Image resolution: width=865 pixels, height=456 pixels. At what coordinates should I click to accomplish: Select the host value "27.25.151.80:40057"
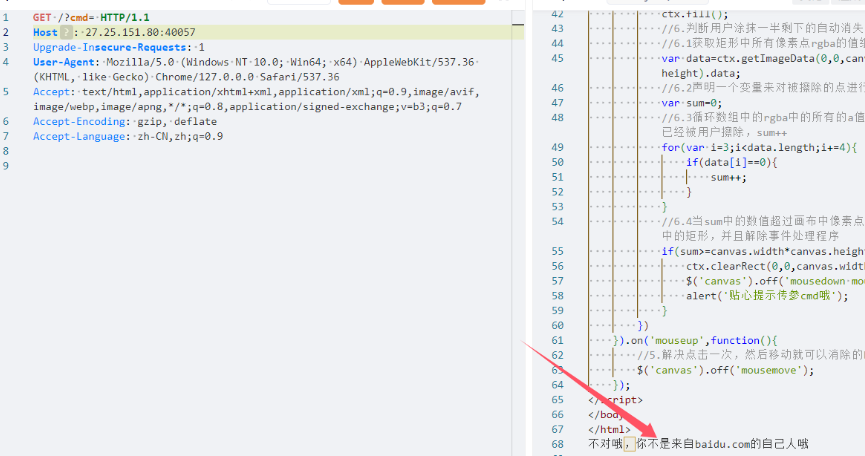pyautogui.click(x=140, y=33)
